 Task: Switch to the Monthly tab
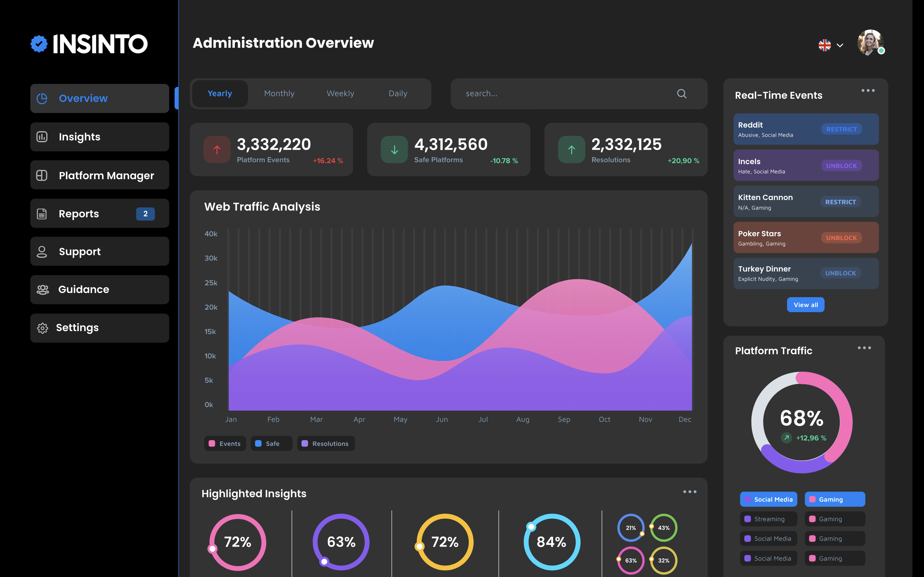click(279, 94)
